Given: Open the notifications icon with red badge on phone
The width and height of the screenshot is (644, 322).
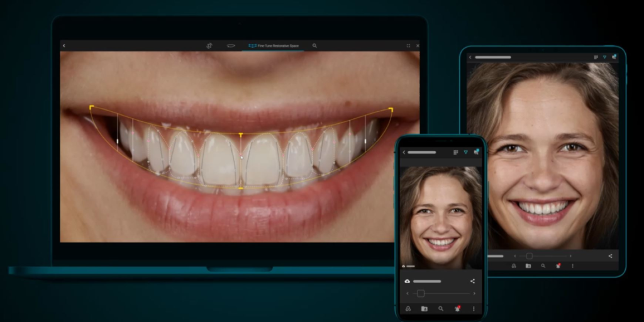Looking at the screenshot, I should pyautogui.click(x=457, y=309).
